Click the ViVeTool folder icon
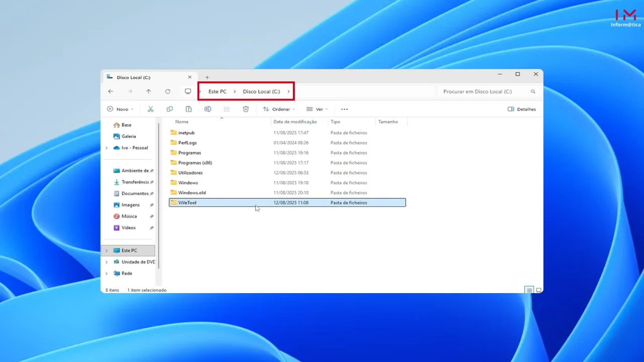Image resolution: width=644 pixels, height=362 pixels. (174, 203)
